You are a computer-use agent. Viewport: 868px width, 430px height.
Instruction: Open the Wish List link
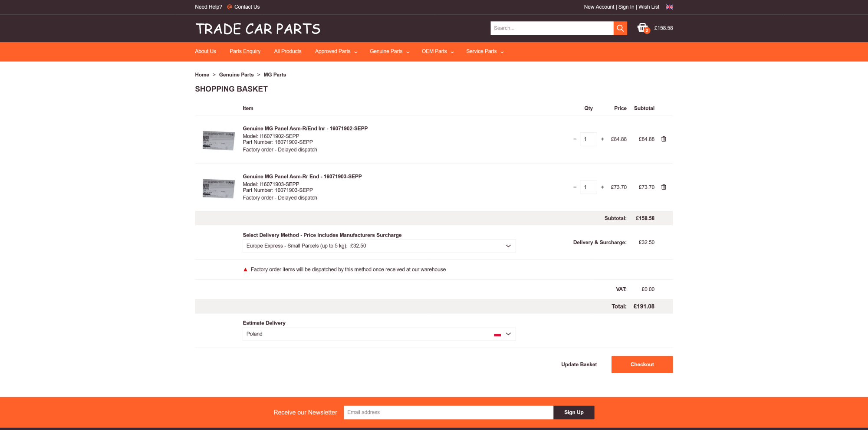[x=649, y=7]
